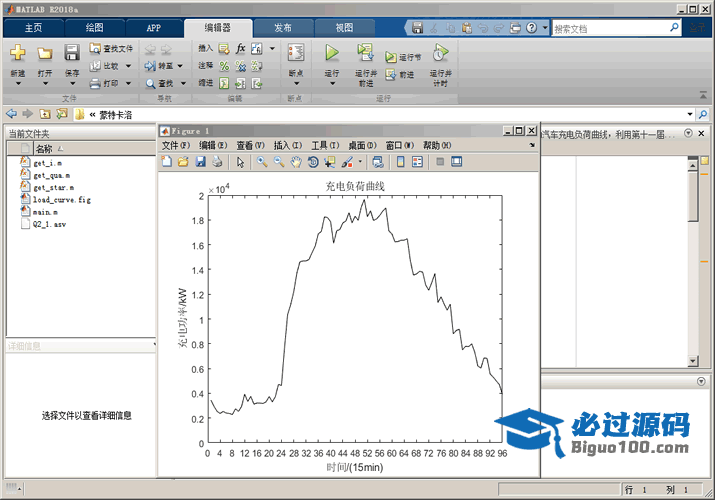Select main.m in the current folder list

45,212
